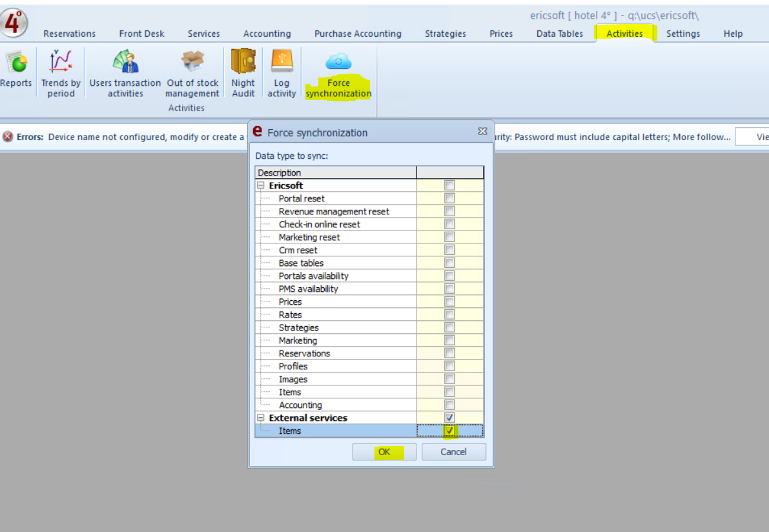Open the Log activity icon
Screen dimensions: 769x532
pos(282,61)
